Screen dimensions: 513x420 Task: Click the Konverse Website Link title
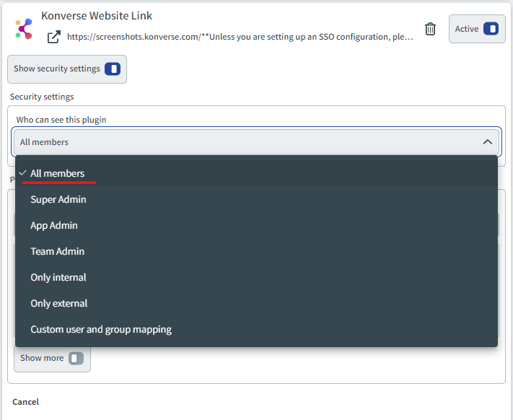[x=97, y=16]
